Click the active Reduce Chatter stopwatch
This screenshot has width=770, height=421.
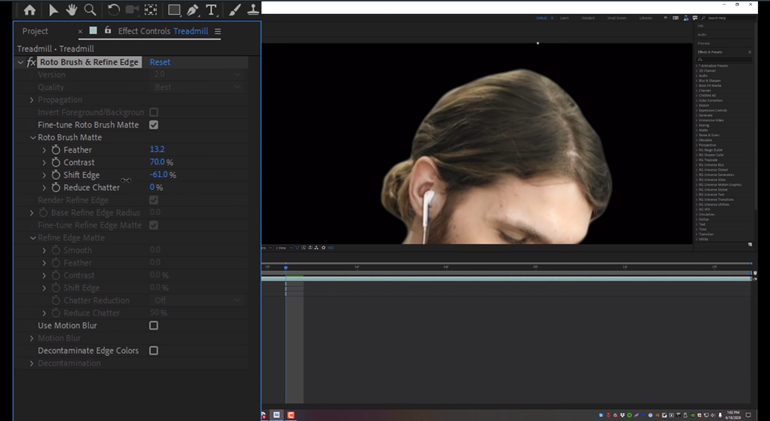56,187
